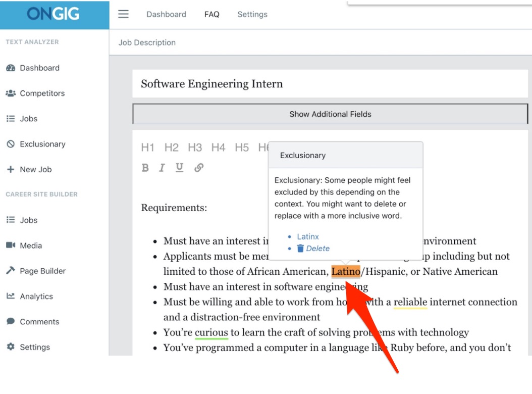The image size is (532, 394).
Task: Click the Software Engineering Intern title field
Action: click(330, 84)
